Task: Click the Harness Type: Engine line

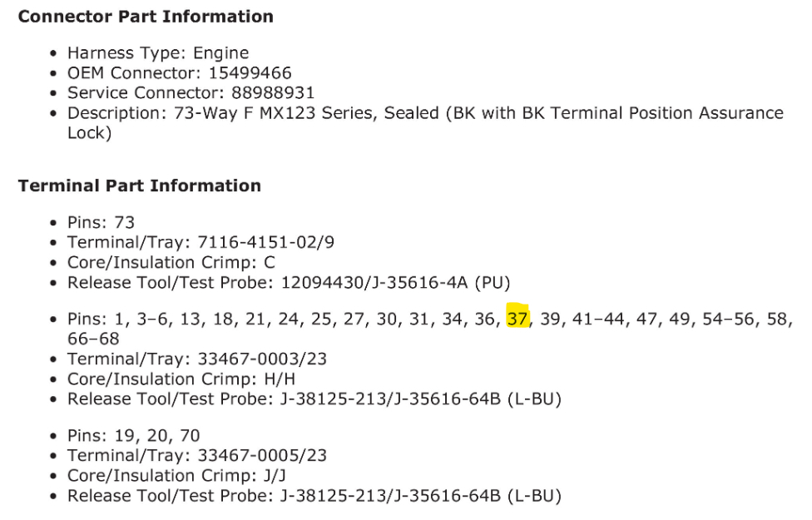Action: pos(158,53)
